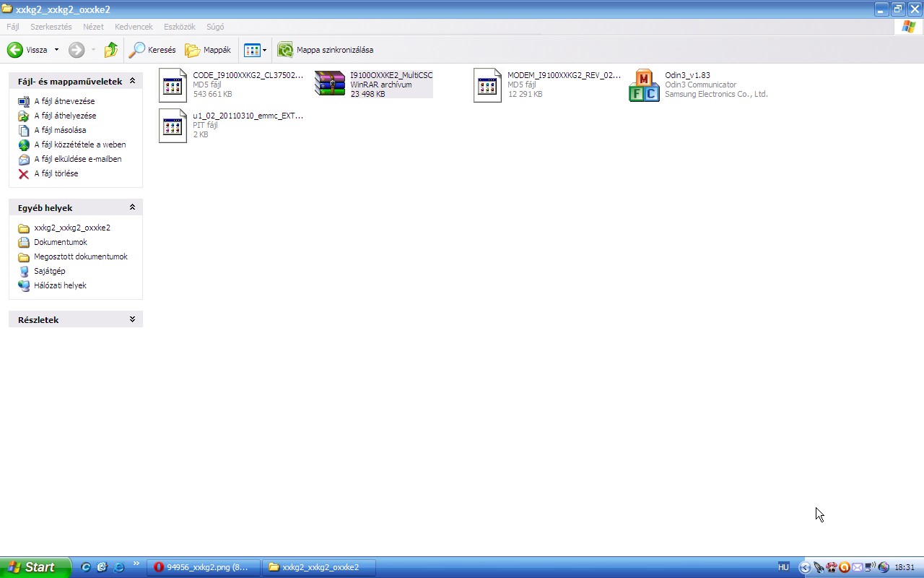Open Megosztott dokumentumok link
Image resolution: width=924 pixels, height=578 pixels.
tap(81, 256)
